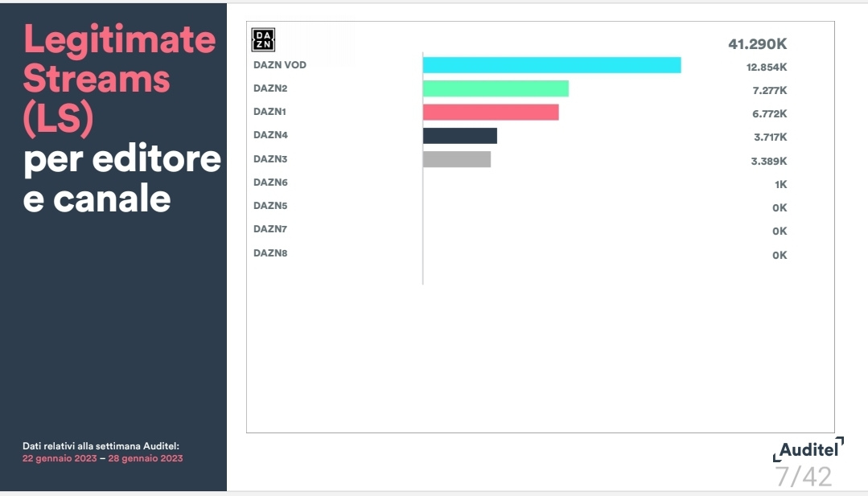
Task: Click the DAZN8 channel label
Action: coord(270,253)
